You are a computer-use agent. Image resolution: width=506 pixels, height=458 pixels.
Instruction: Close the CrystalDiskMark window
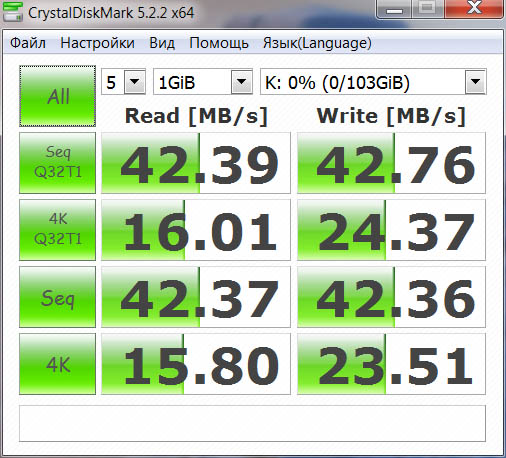click(x=474, y=8)
